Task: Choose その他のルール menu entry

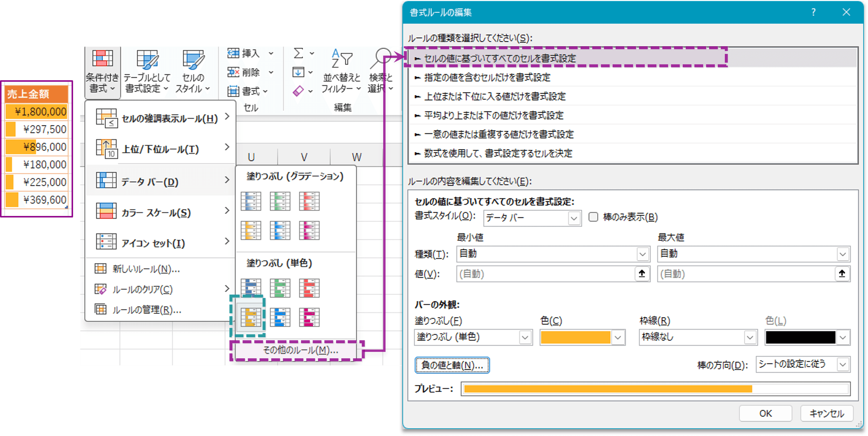Action: (x=300, y=350)
